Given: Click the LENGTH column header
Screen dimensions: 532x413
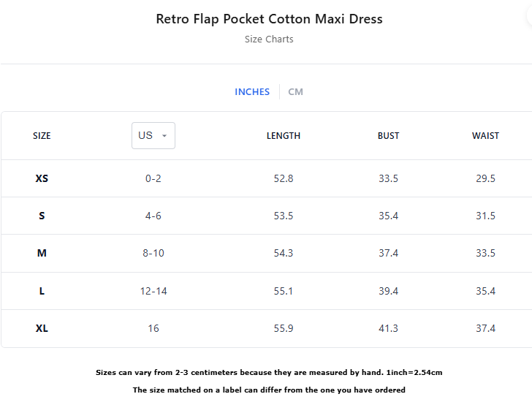Looking at the screenshot, I should pos(284,136).
